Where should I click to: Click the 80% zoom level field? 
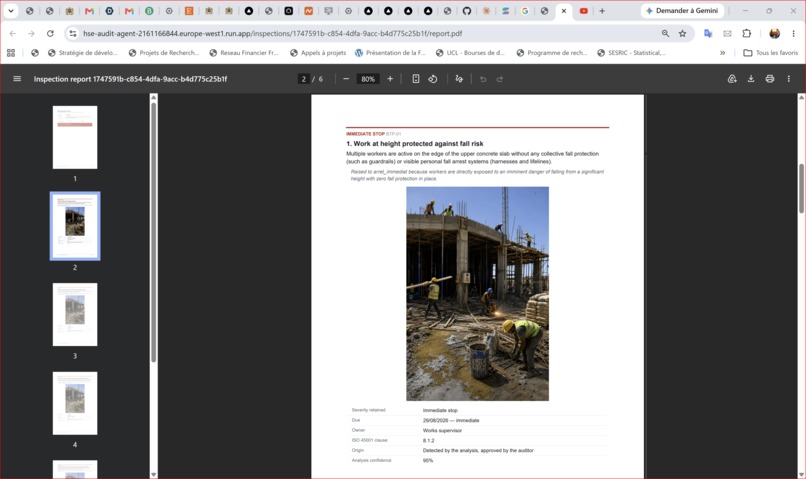click(x=368, y=79)
